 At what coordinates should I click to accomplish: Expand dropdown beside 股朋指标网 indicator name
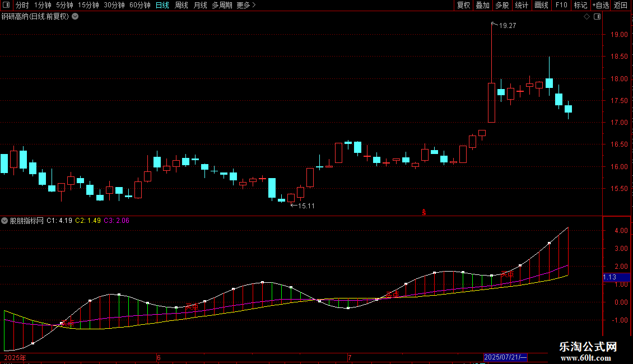(4, 221)
